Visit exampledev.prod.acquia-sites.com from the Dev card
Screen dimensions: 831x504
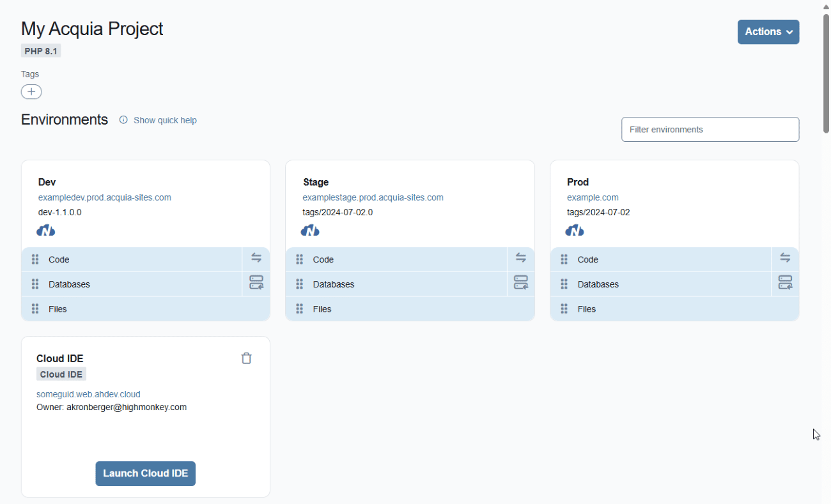(x=104, y=197)
